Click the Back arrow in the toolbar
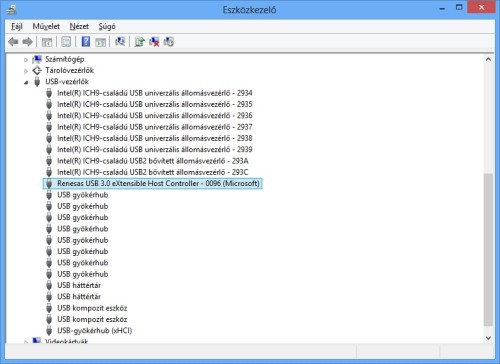The image size is (500, 364). click(13, 42)
